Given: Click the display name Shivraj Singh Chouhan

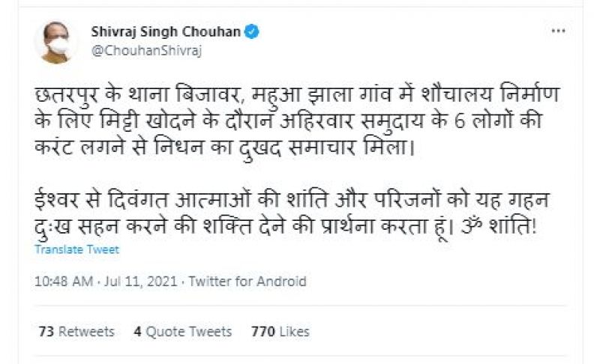Looking at the screenshot, I should click(167, 32).
